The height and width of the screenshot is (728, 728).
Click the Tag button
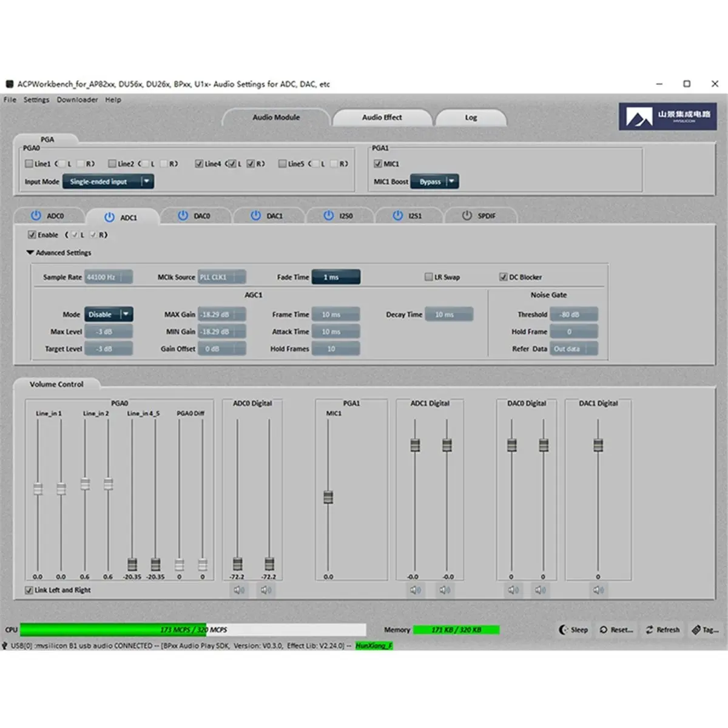click(x=706, y=630)
